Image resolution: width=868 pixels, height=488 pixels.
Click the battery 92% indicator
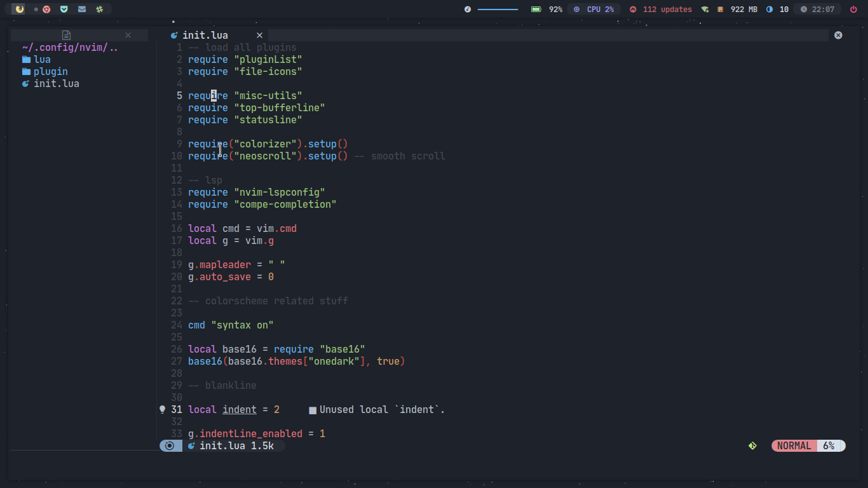pyautogui.click(x=548, y=9)
